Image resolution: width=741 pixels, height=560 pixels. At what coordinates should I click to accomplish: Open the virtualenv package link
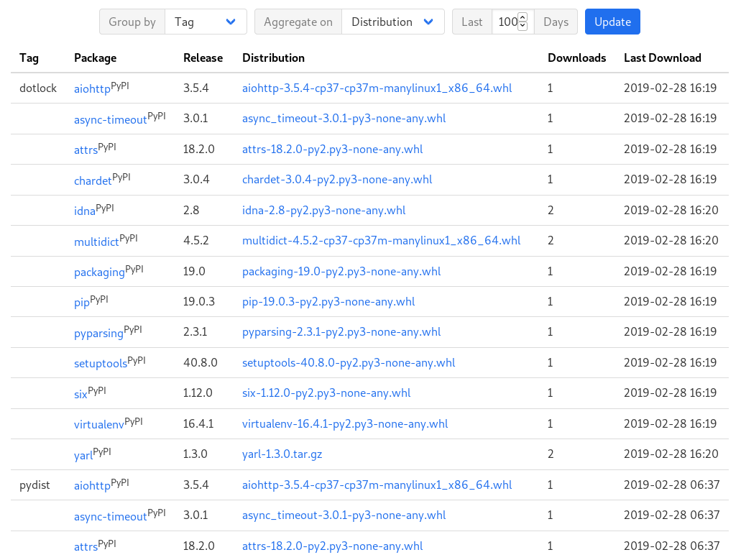(x=99, y=424)
